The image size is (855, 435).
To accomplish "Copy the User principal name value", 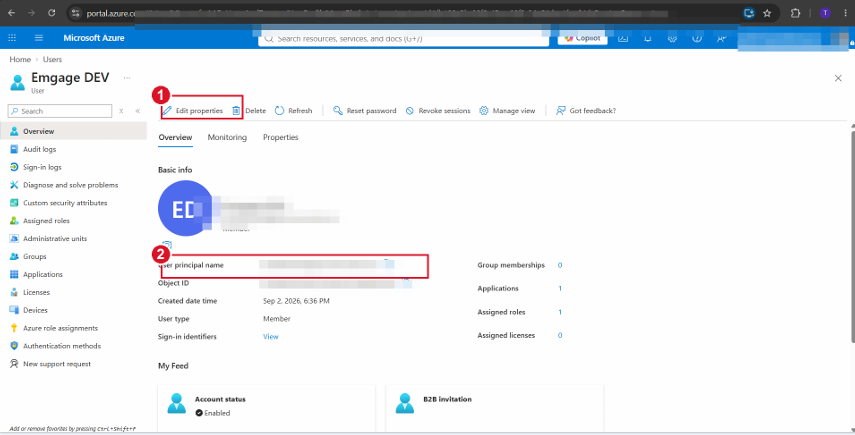I will point(388,264).
